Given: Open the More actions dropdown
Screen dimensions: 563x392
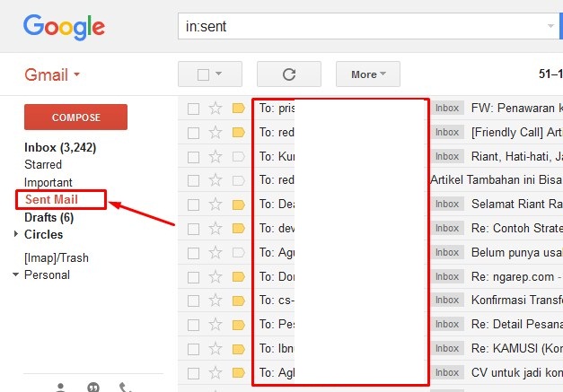Looking at the screenshot, I should (368, 74).
